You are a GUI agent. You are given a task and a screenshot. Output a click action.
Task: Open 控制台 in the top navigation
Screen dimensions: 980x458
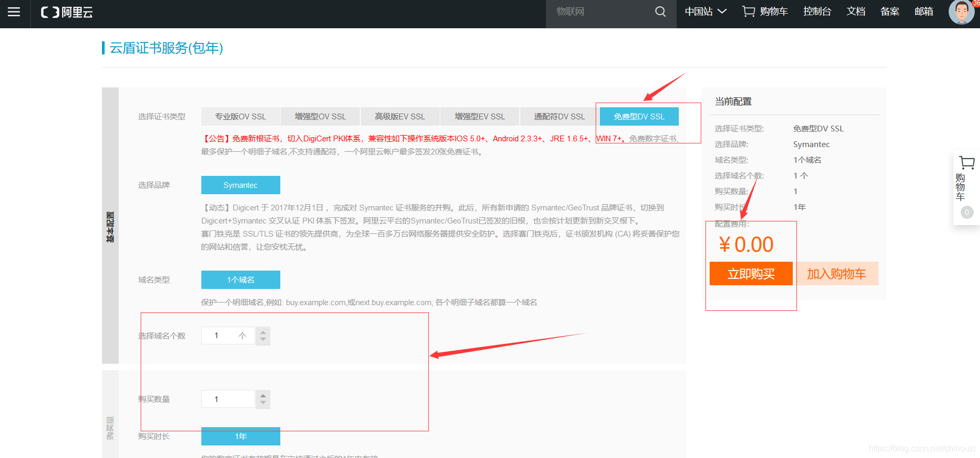point(817,12)
